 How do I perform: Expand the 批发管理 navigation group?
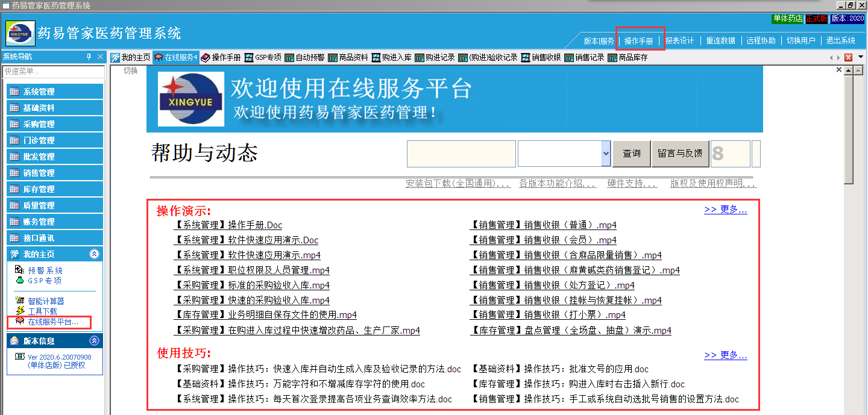tap(55, 157)
